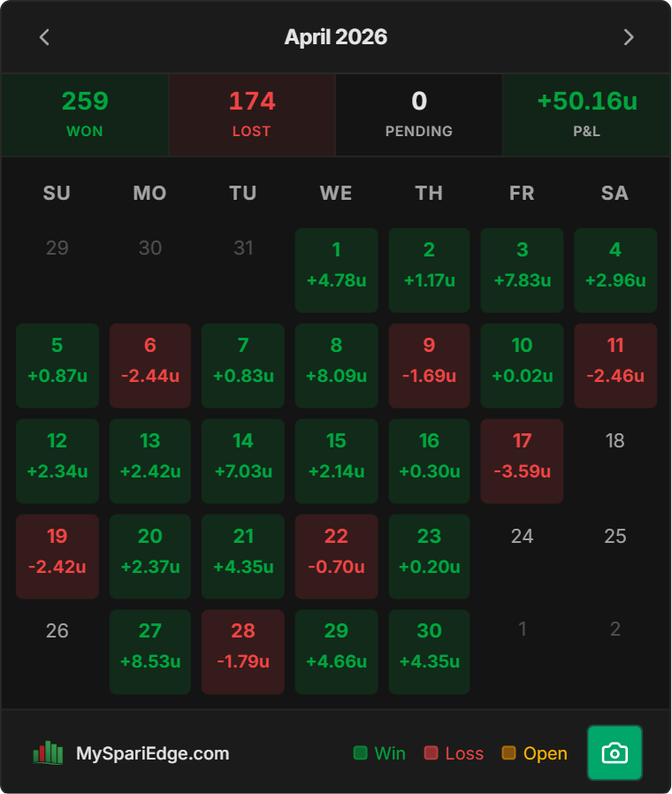The image size is (672, 794).
Task: Click the green Win legend swatch
Action: [360, 753]
